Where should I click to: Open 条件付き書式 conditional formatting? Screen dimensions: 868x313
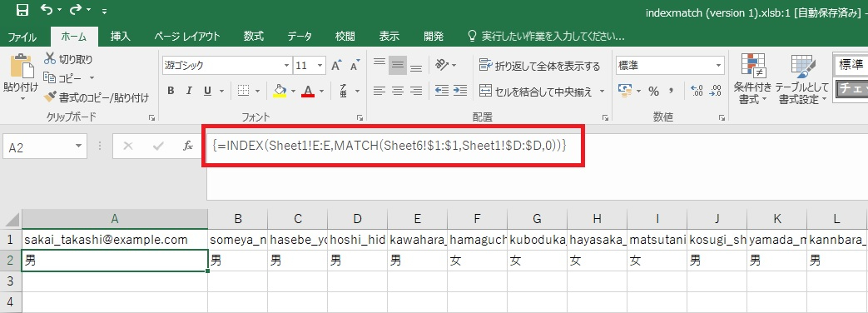pyautogui.click(x=752, y=78)
